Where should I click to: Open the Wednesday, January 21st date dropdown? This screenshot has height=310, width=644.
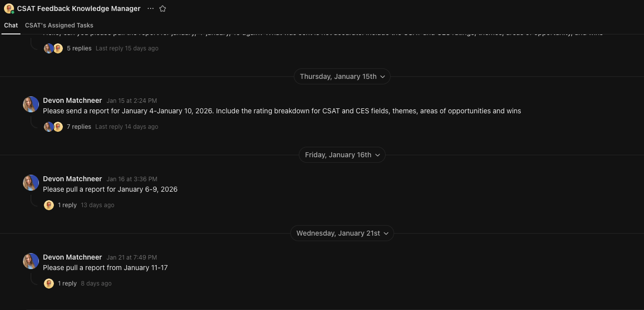(342, 233)
